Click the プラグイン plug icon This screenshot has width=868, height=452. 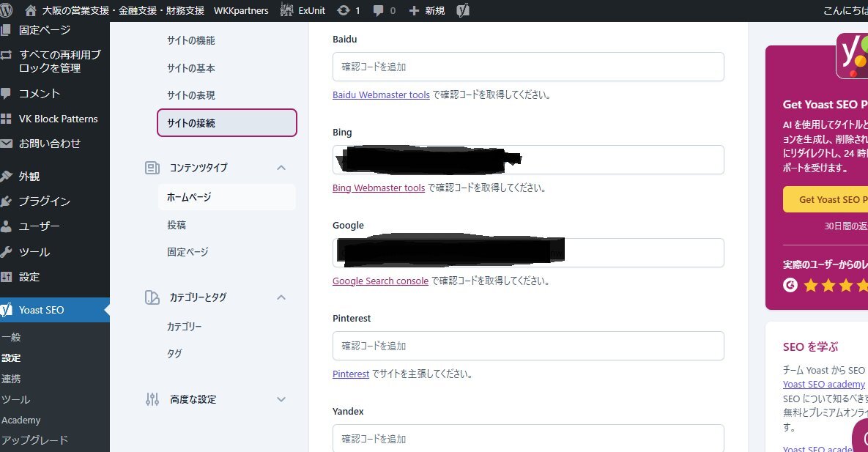coord(6,201)
